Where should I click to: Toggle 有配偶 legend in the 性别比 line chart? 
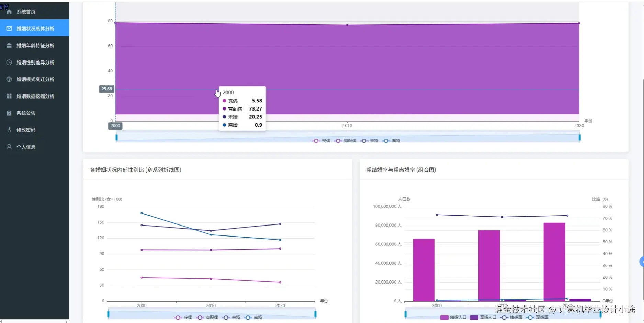point(207,318)
